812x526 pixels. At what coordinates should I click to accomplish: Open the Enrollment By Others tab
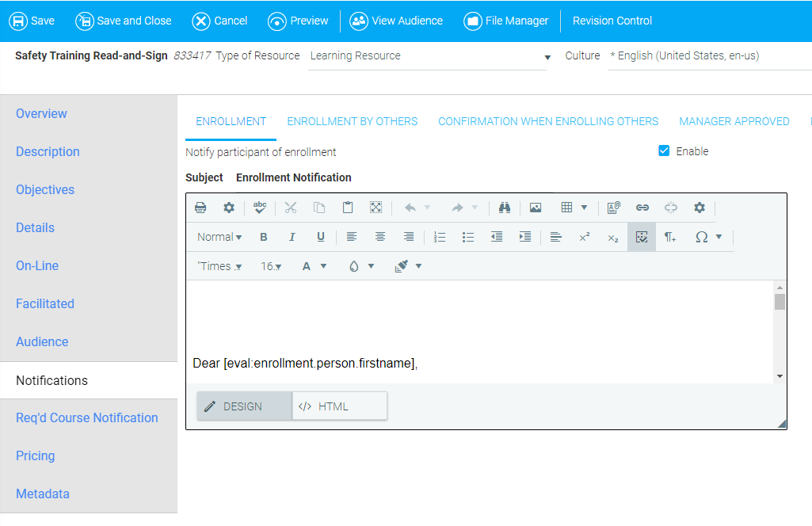352,121
